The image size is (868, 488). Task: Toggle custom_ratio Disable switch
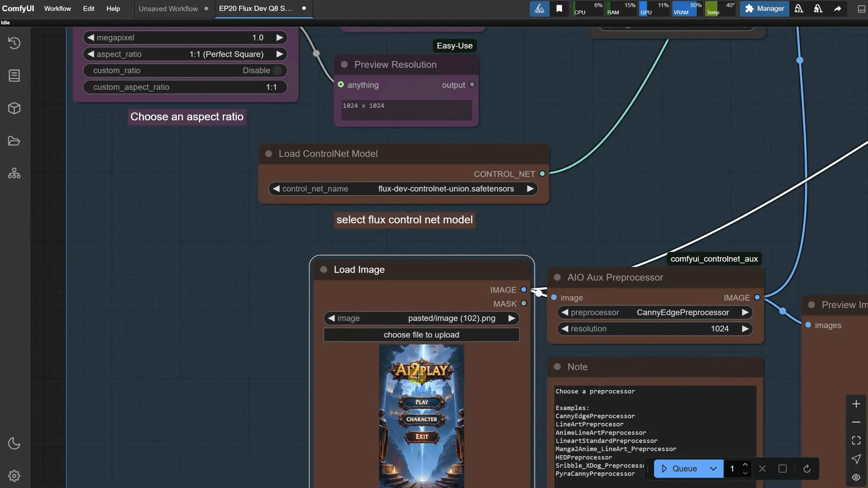277,70
